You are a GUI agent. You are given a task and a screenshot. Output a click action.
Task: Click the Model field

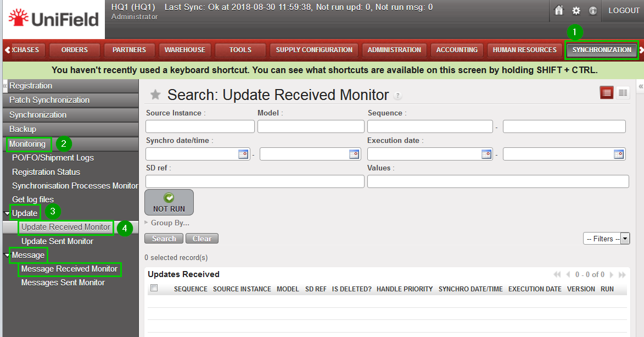(x=311, y=126)
